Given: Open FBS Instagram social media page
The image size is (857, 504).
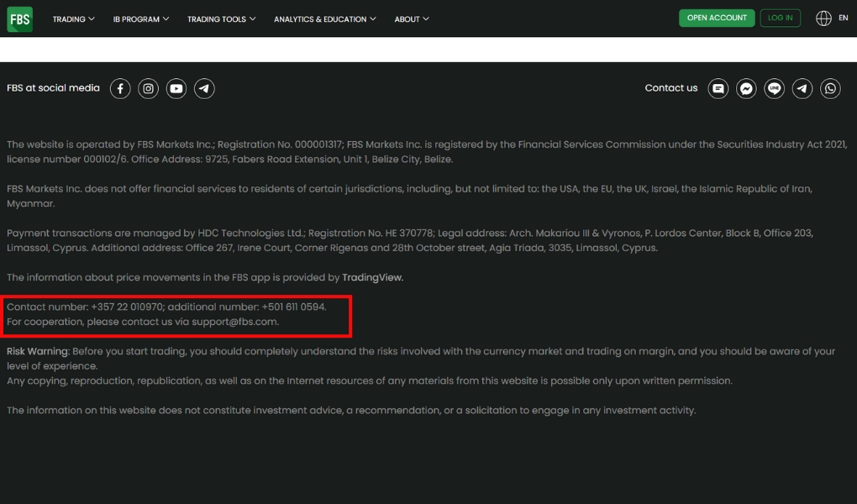Looking at the screenshot, I should click(x=148, y=88).
